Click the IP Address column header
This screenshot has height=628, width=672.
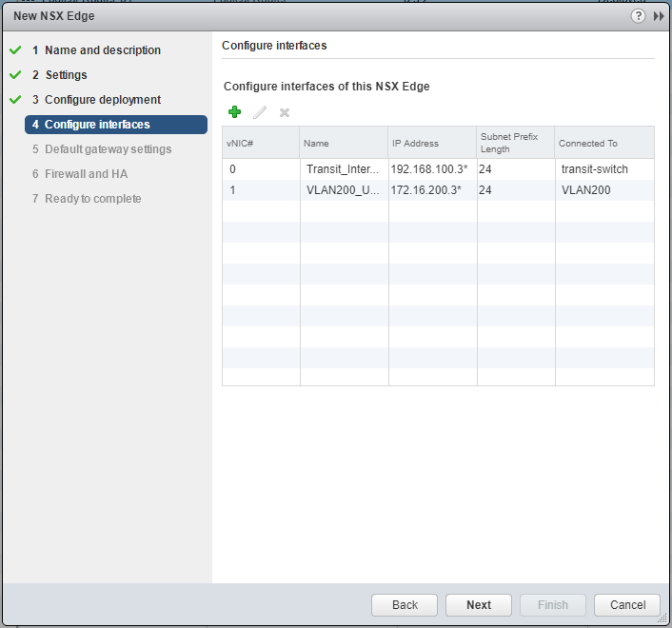click(432, 143)
